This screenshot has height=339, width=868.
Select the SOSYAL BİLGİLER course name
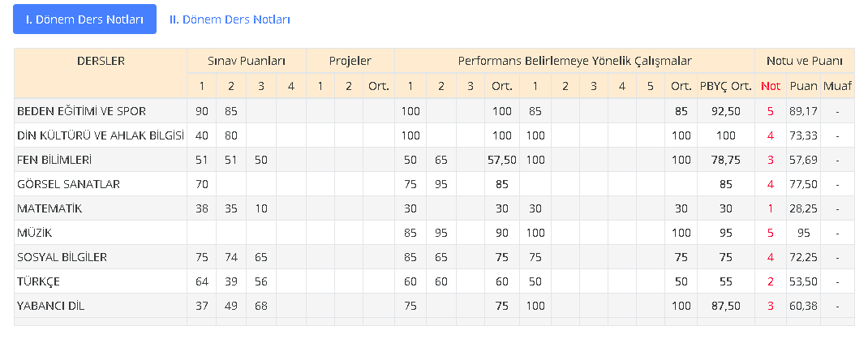pyautogui.click(x=62, y=257)
